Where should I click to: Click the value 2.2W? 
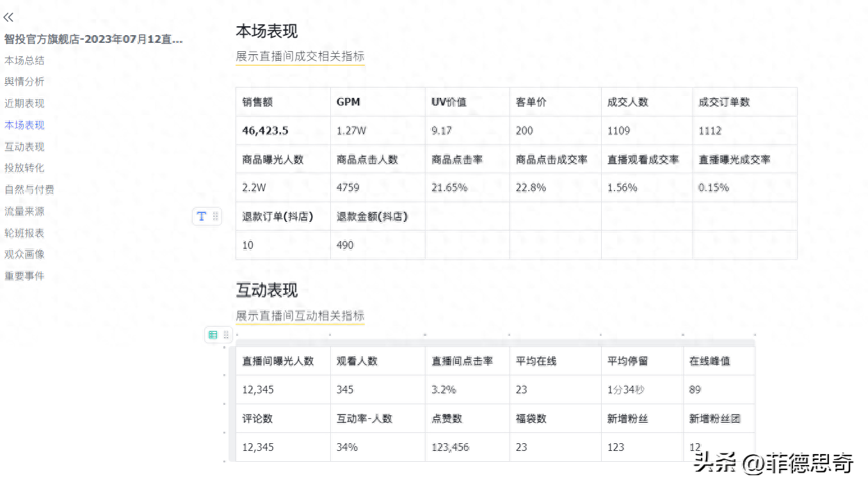coord(254,187)
